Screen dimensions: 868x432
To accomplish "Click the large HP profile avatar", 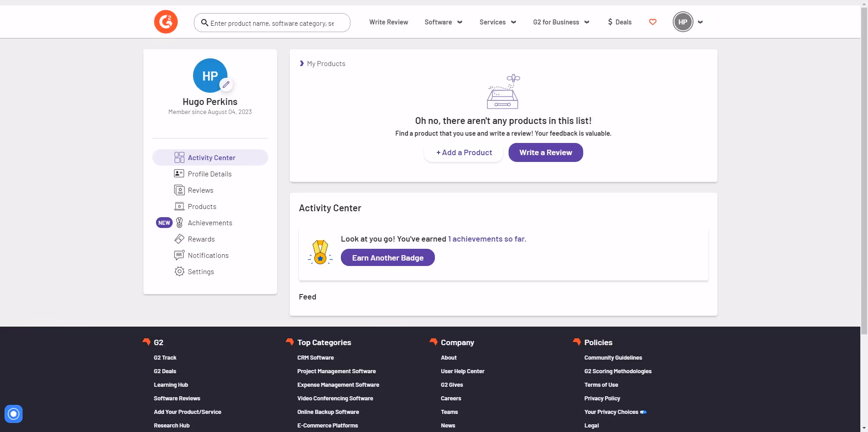I will [210, 76].
